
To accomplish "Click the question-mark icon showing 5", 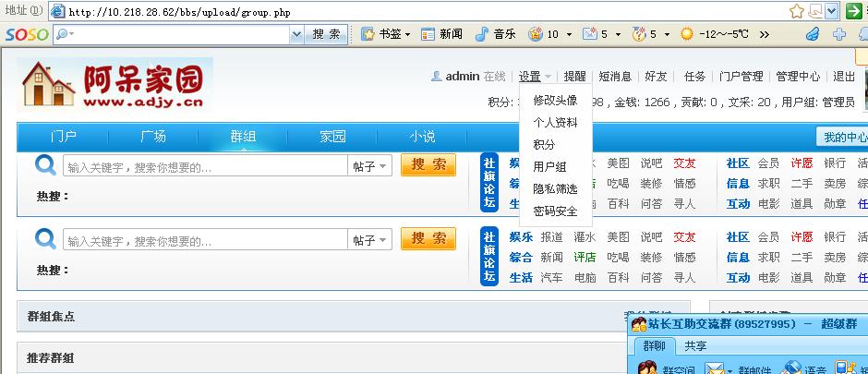I will (639, 34).
